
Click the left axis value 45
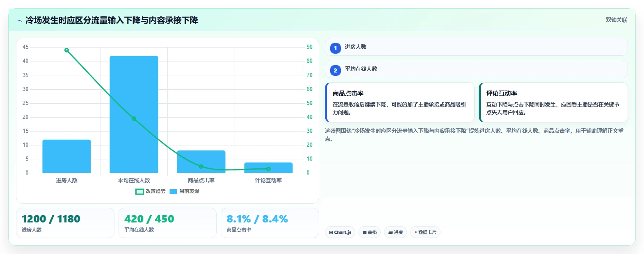[25, 47]
